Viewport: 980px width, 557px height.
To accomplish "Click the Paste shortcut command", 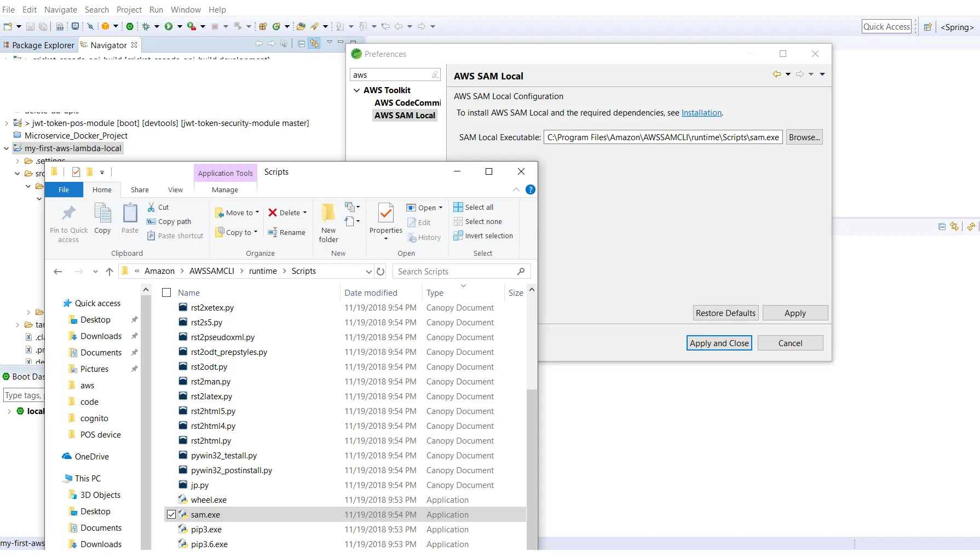I will click(175, 236).
